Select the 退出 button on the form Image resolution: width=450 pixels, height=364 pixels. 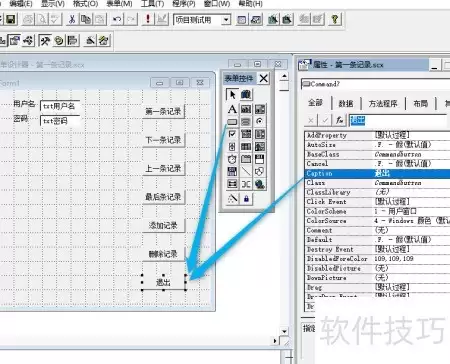(x=163, y=282)
